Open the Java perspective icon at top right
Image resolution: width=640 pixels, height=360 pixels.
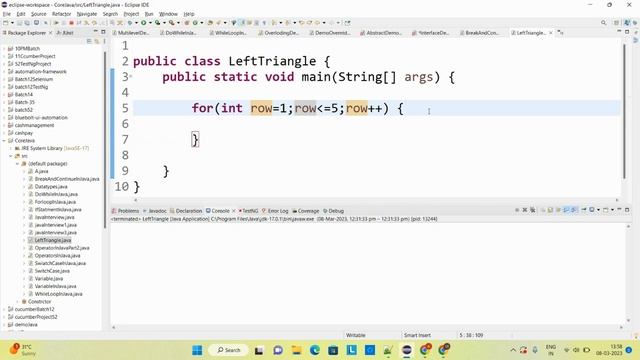627,23
